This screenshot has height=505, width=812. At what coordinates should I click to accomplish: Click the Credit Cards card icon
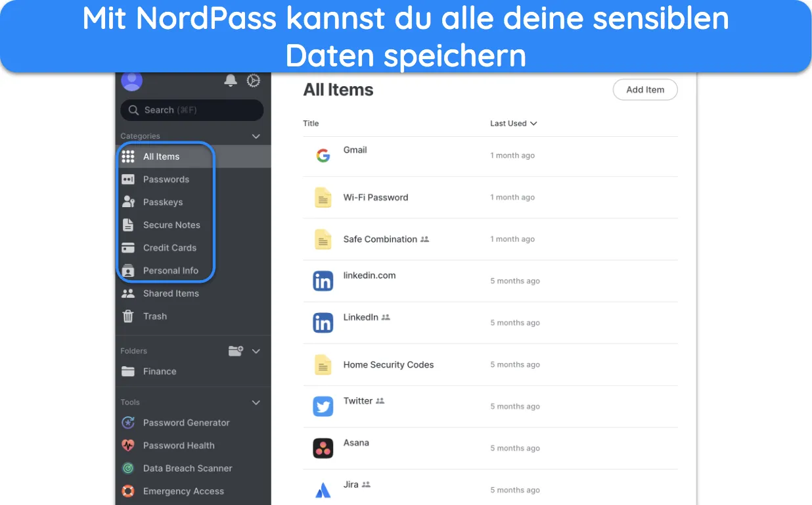[128, 248]
